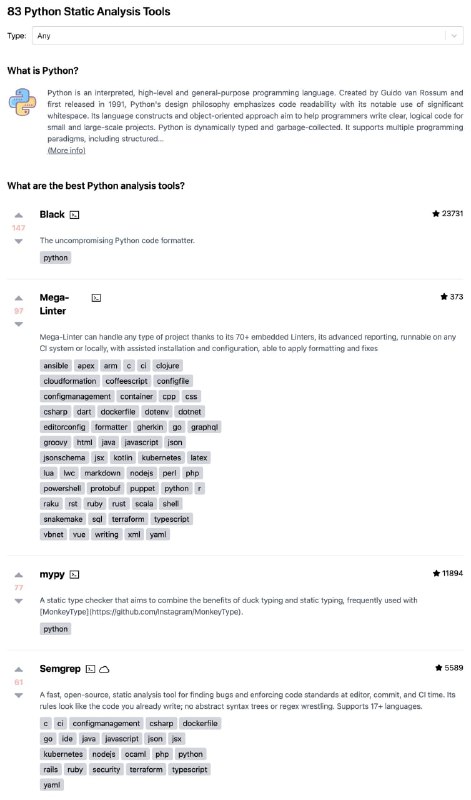Click the terminal icon beside Mega-Linter
This screenshot has height=800, width=471.
[96, 297]
